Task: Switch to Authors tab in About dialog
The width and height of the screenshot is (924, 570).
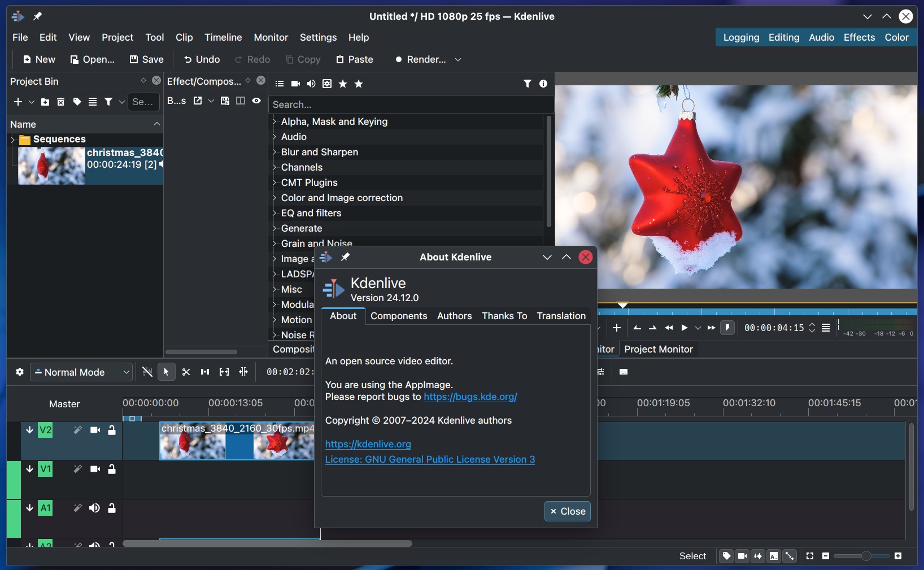Action: [454, 316]
